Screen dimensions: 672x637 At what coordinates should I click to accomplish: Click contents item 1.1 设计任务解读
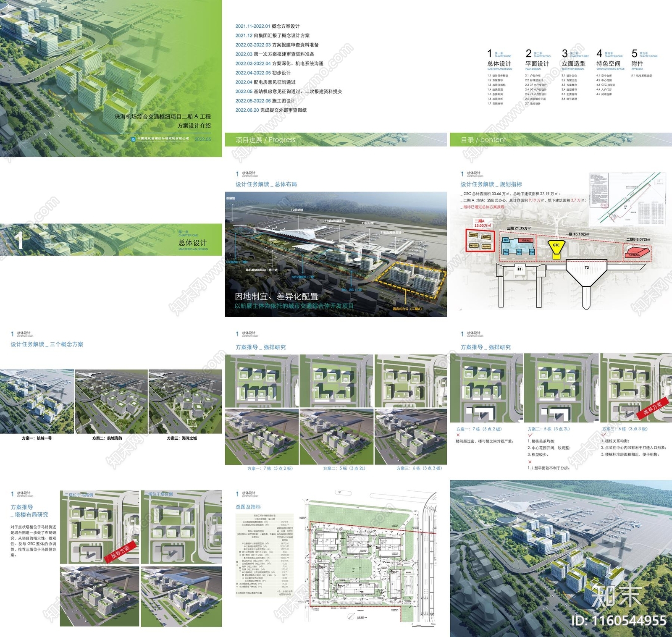pyautogui.click(x=498, y=76)
